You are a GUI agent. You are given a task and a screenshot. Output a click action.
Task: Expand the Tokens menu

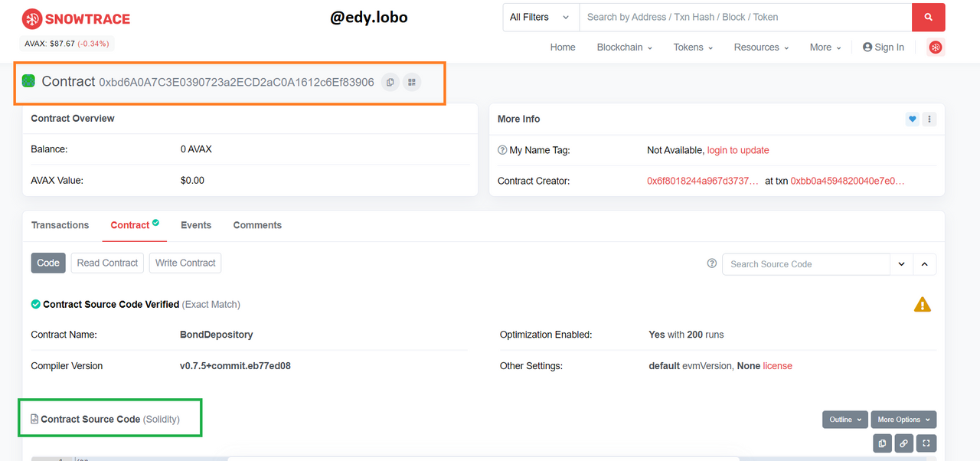693,47
